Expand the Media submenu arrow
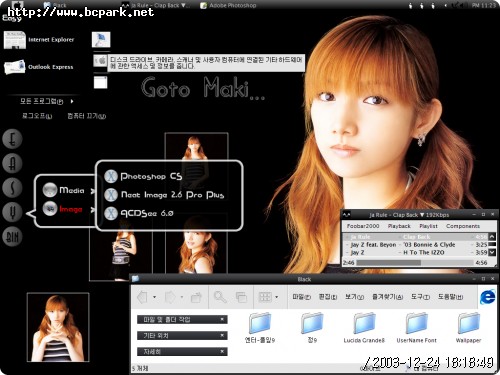500x375 pixels. pos(92,191)
